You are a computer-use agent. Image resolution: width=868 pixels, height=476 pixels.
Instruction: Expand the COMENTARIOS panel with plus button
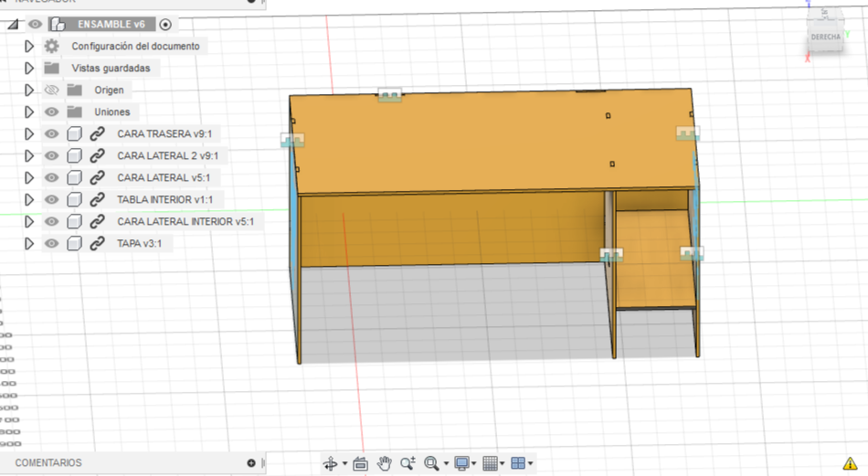point(251,462)
